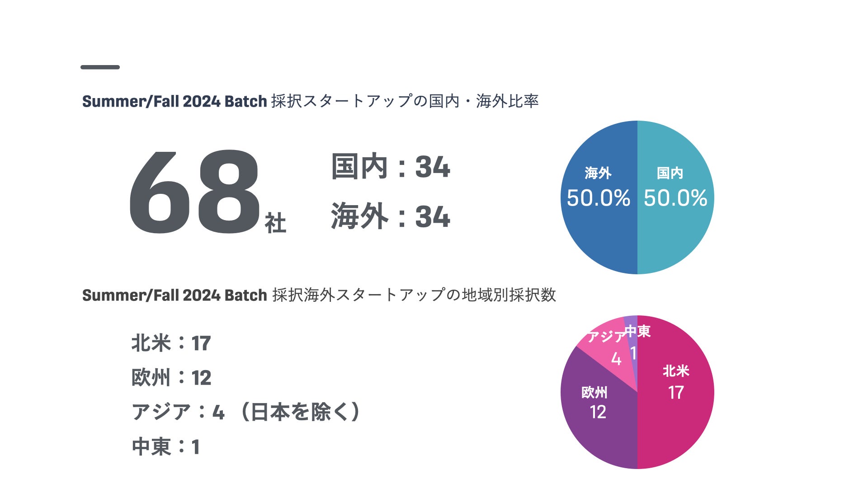Select the 海外：34 text
The width and height of the screenshot is (868, 488).
391,216
